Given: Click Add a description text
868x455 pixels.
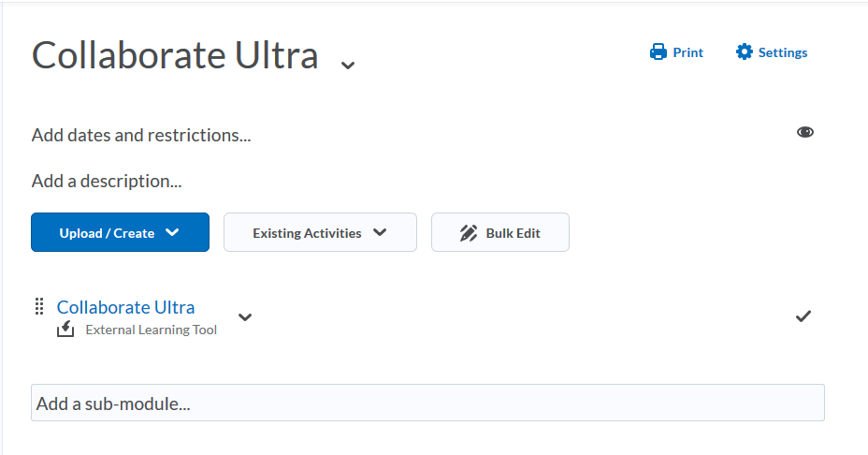Looking at the screenshot, I should [107, 181].
